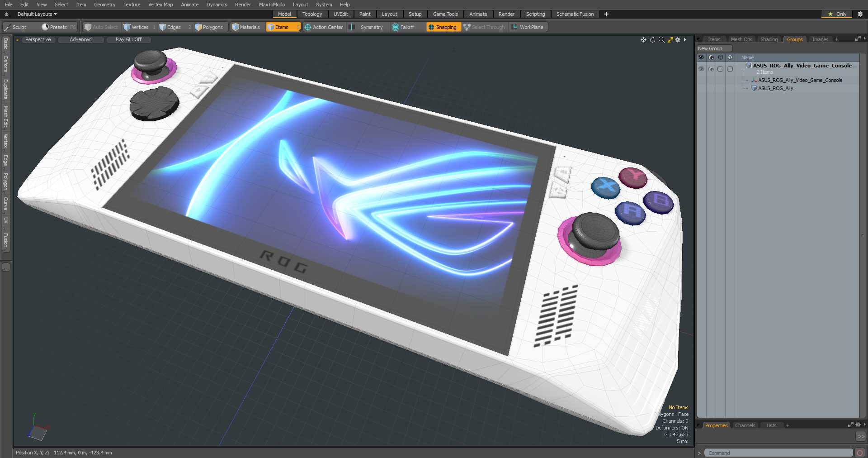The height and width of the screenshot is (458, 868).
Task: Add a new panel tab next to Images
Action: (836, 39)
